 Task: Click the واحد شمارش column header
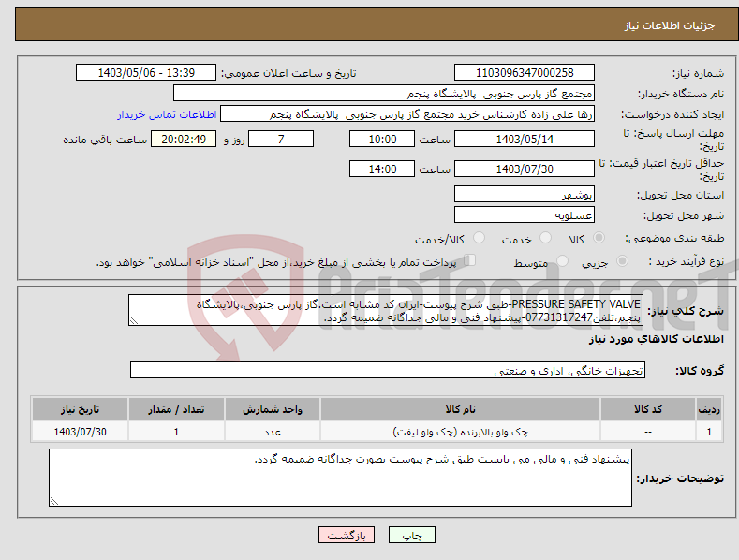pos(273,409)
